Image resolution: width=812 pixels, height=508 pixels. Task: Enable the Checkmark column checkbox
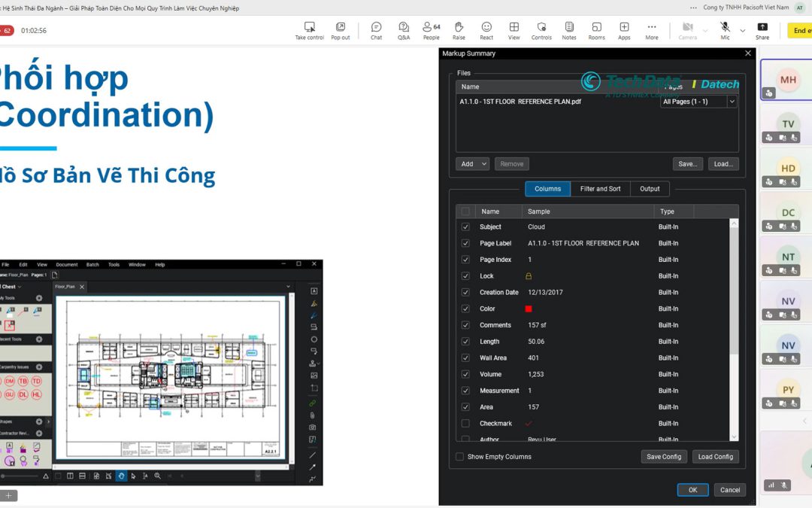(465, 424)
